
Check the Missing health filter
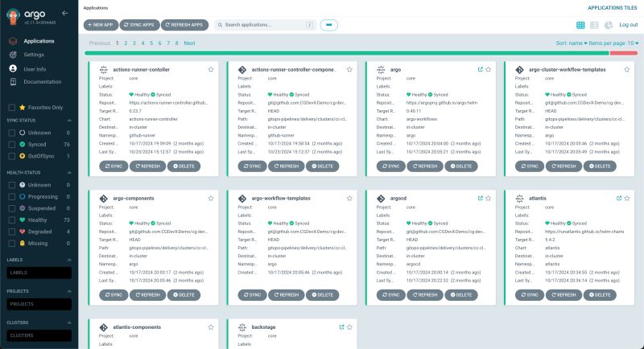(x=11, y=243)
